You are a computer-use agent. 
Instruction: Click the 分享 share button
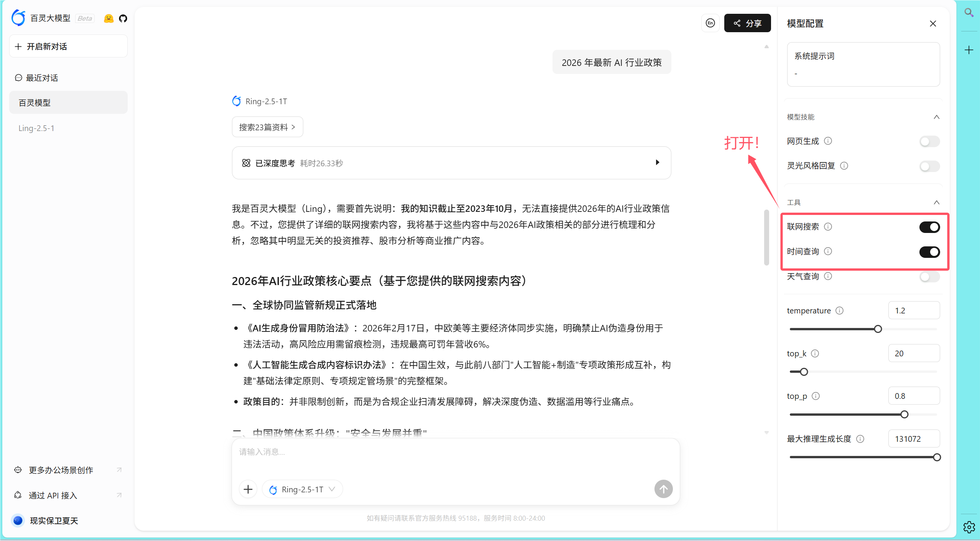tap(747, 23)
